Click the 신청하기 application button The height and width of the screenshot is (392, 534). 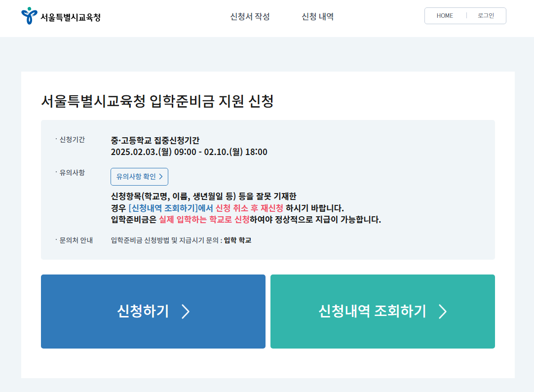(153, 312)
